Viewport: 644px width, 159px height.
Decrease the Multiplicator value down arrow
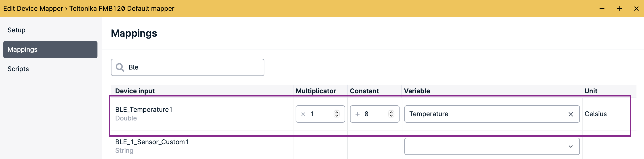click(x=337, y=116)
